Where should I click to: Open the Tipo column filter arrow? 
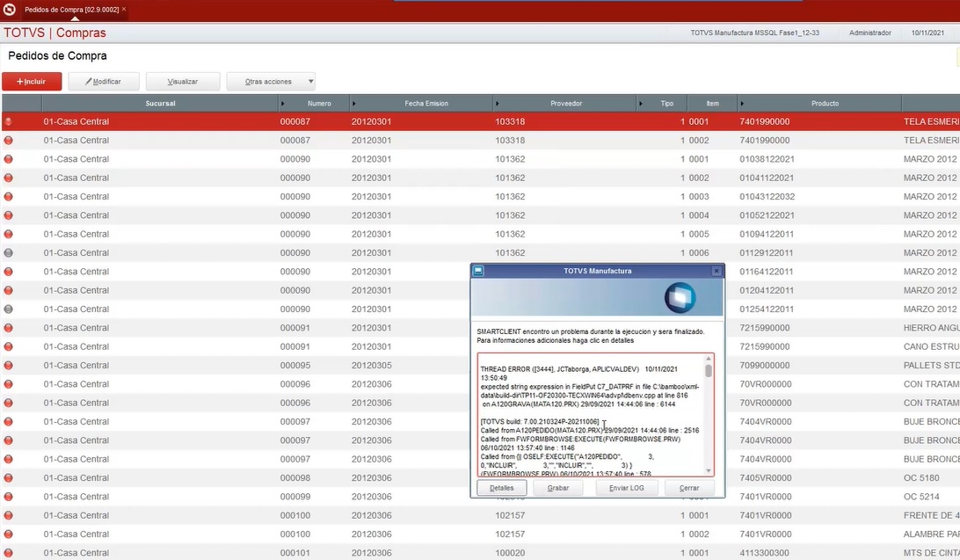point(640,104)
